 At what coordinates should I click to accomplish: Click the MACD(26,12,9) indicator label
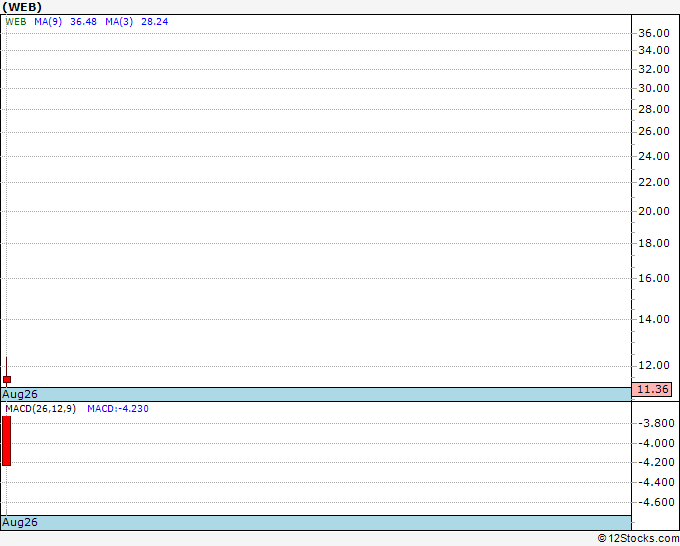(x=40, y=409)
